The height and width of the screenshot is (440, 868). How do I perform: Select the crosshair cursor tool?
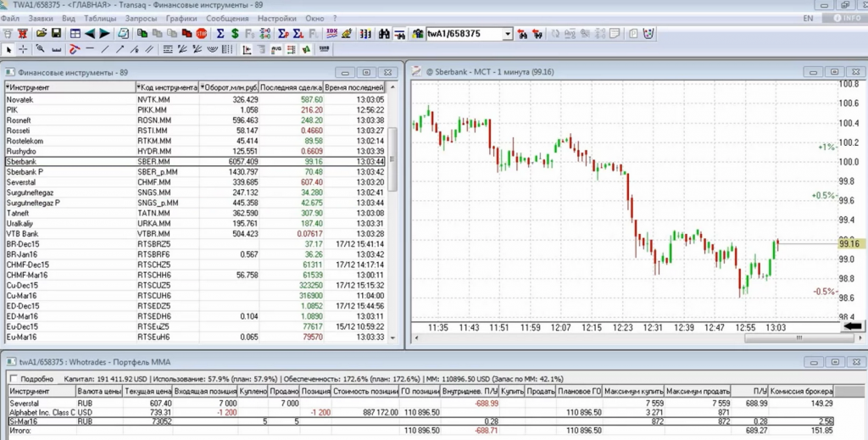tap(23, 49)
